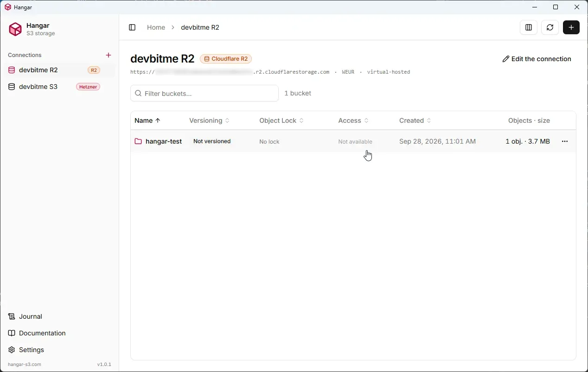The image size is (588, 372).
Task: Click the Not available access cell
Action: point(355,142)
